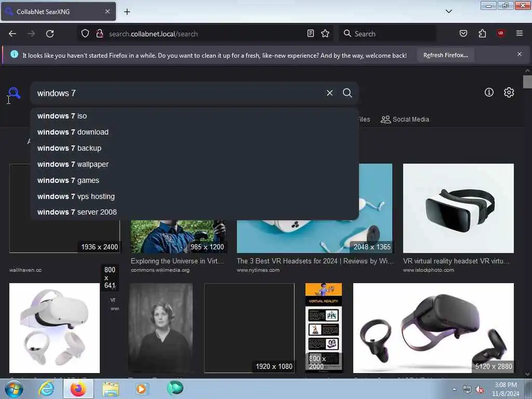Screen dimensions: 532x399
Task: Dismiss the Refresh Firefox notification bar
Action: tap(520, 54)
